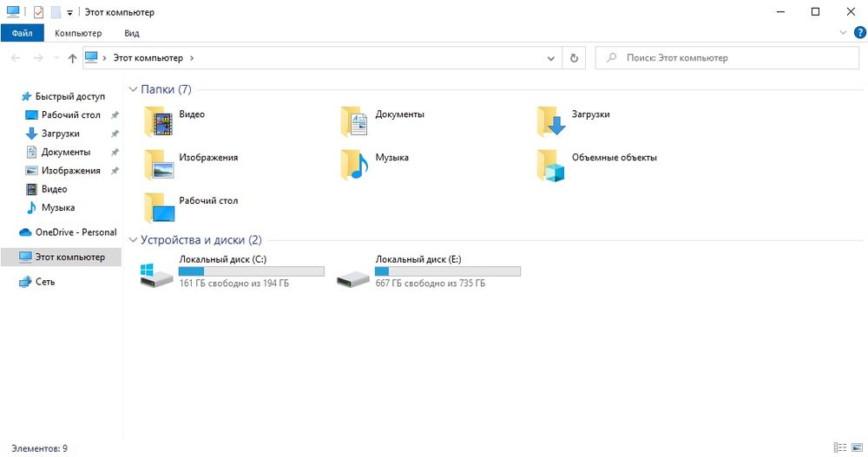Select the Локальный диск (C:) drive icon
This screenshot has width=868, height=457.
pos(156,275)
